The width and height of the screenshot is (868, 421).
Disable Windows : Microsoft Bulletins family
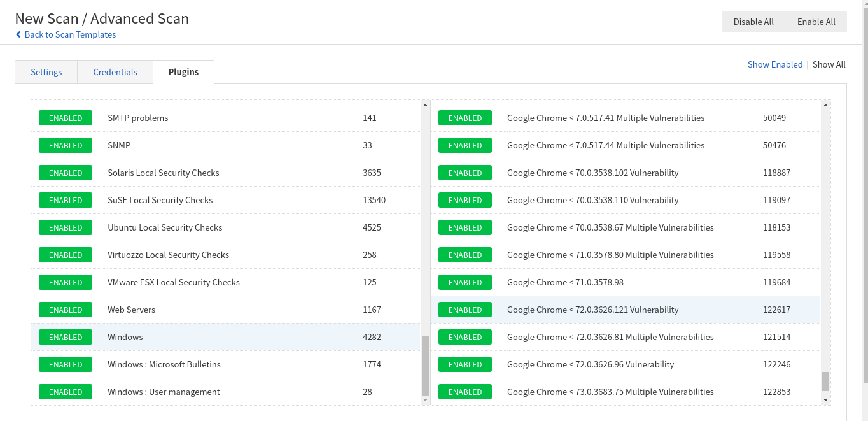(x=66, y=364)
